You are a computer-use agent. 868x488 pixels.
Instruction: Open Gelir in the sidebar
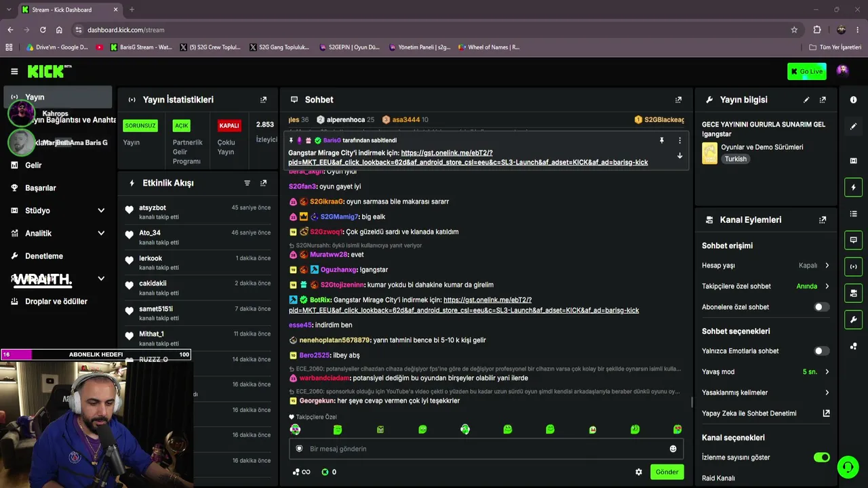tap(33, 165)
